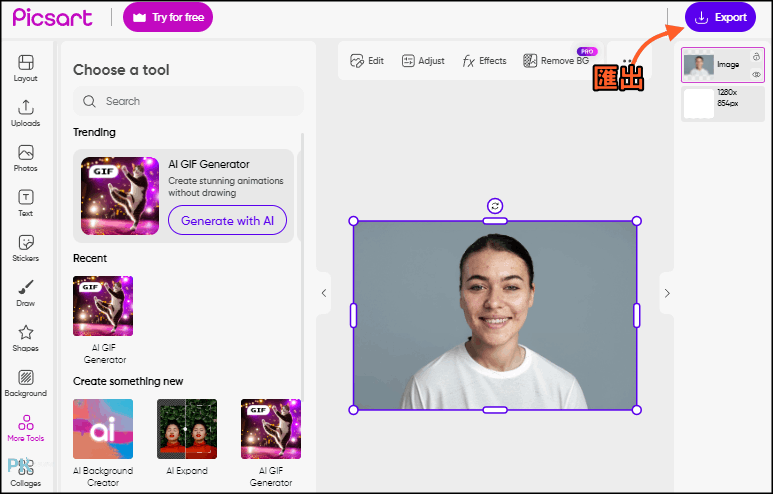Click the Picsart logo
Viewport: 773px width, 494px height.
[x=52, y=18]
